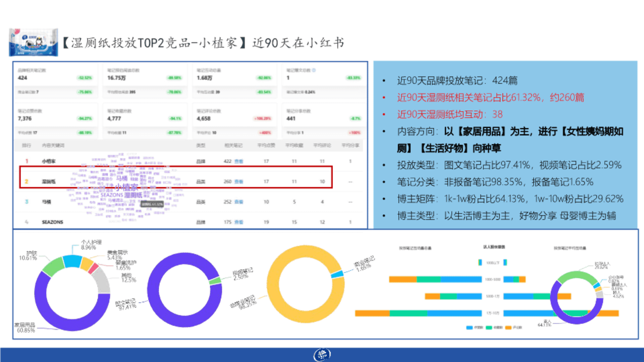Click the circular logo in the footer bar
The image size is (644, 362).
pos(322,354)
